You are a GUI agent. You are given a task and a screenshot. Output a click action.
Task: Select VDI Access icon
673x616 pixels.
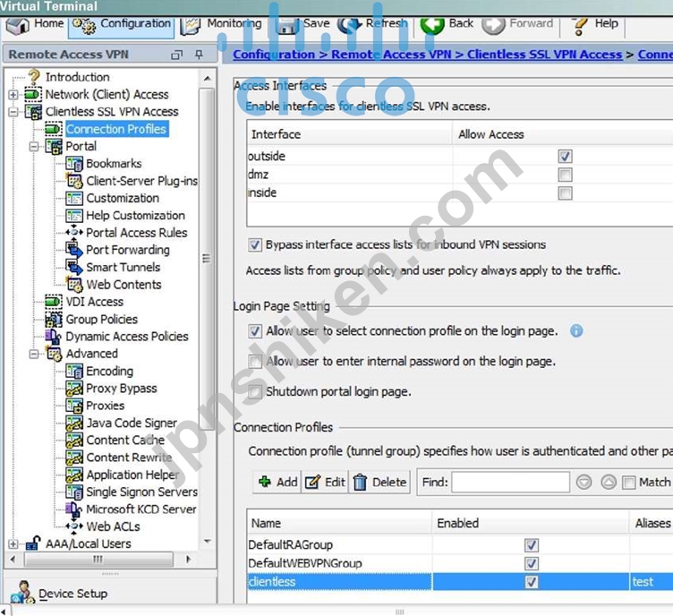pos(54,302)
